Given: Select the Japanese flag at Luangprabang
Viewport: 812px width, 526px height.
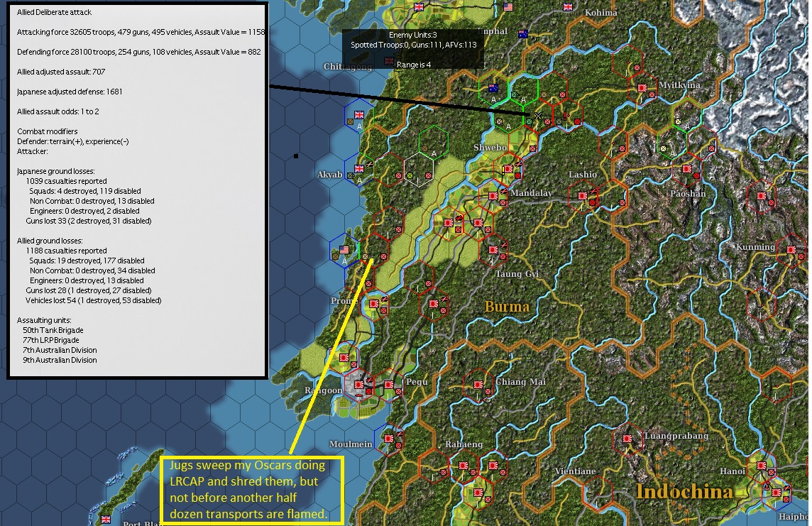Looking at the screenshot, I should point(627,439).
